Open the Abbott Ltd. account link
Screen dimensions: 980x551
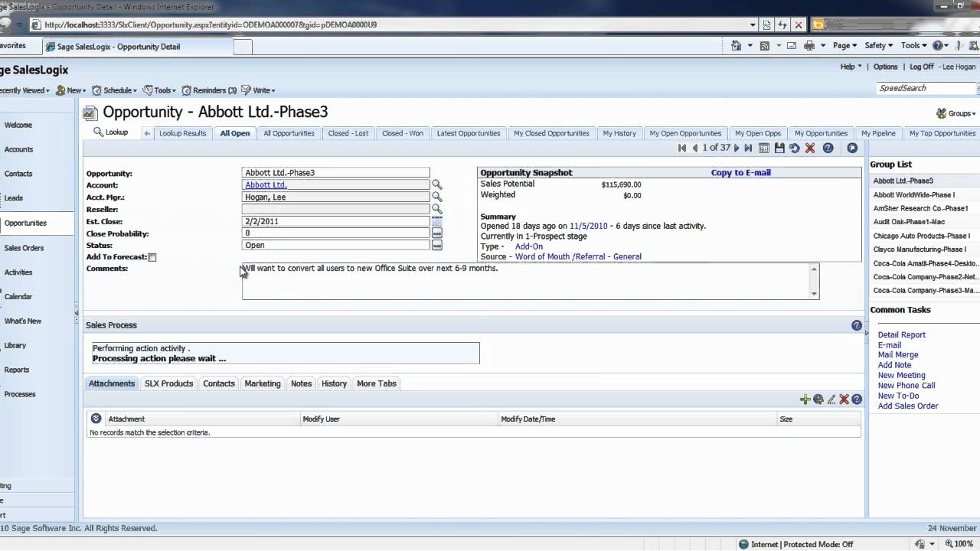(266, 184)
